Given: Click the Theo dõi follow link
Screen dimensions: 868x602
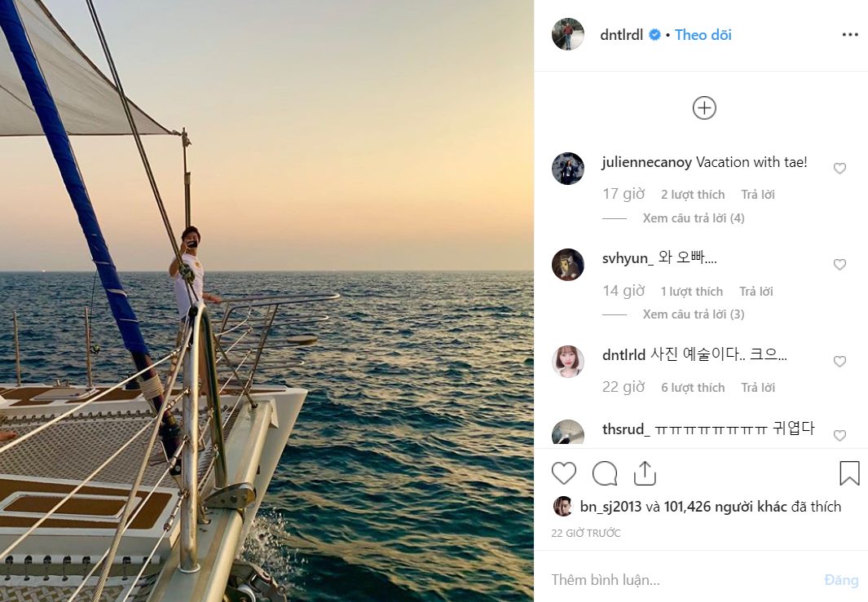Looking at the screenshot, I should pos(703,35).
